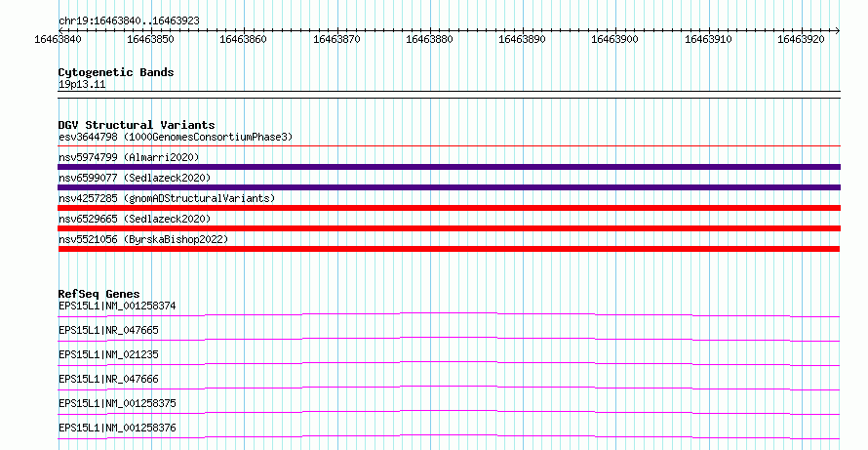Open variant nsv6599077 (Sedlazeck2020) label
The width and height of the screenshot is (868, 450).
click(x=135, y=178)
